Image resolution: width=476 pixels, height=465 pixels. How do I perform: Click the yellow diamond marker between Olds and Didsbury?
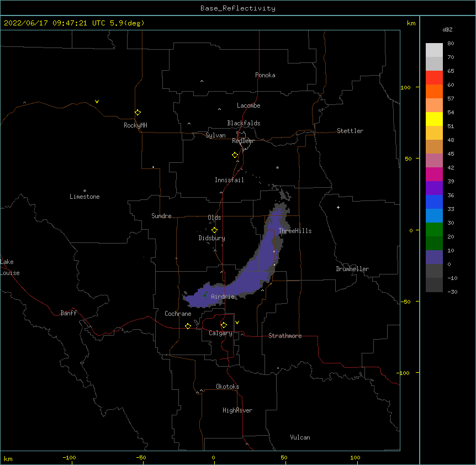tap(214, 230)
